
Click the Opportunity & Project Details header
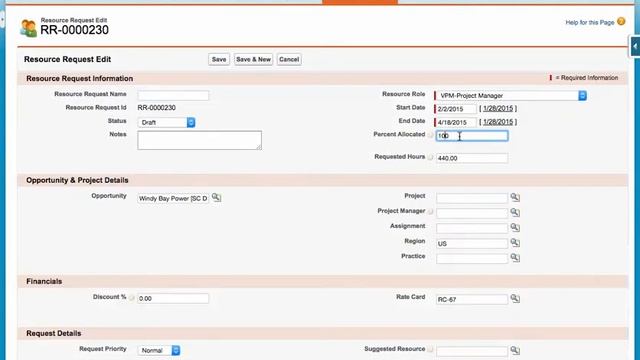[x=77, y=180]
